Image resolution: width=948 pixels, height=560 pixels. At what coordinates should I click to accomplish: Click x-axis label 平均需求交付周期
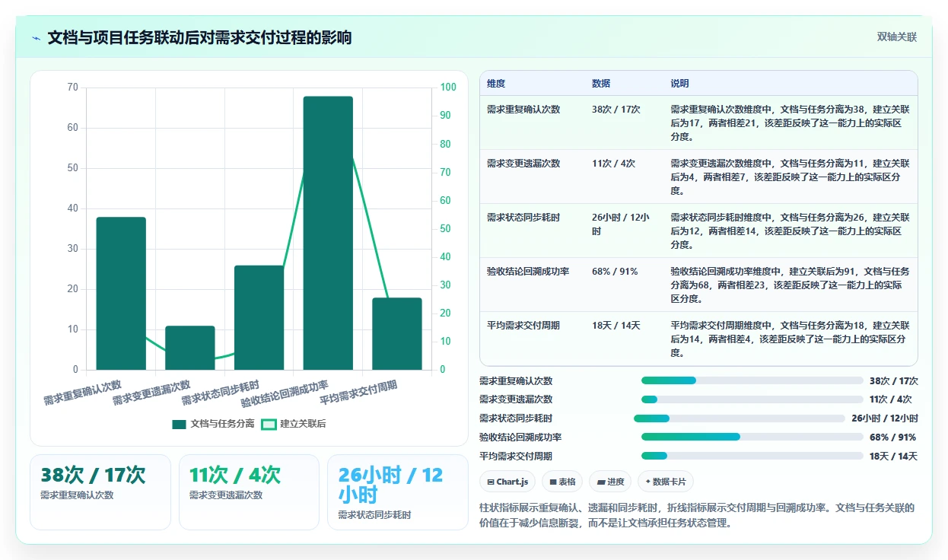pos(358,393)
